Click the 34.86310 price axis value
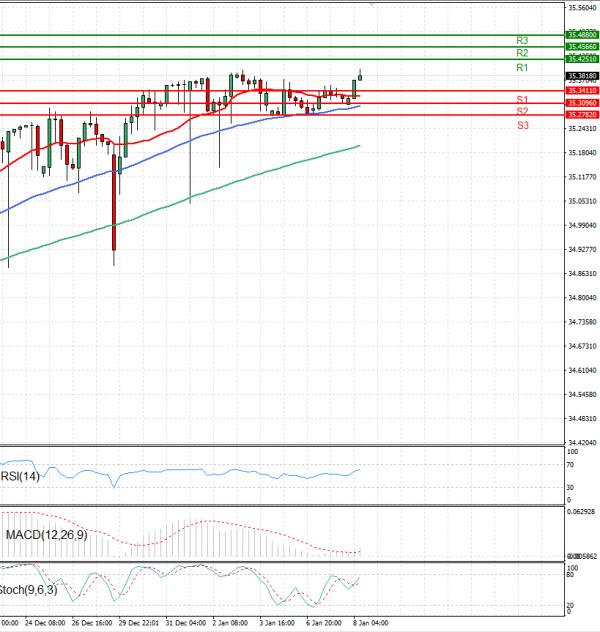 point(582,274)
